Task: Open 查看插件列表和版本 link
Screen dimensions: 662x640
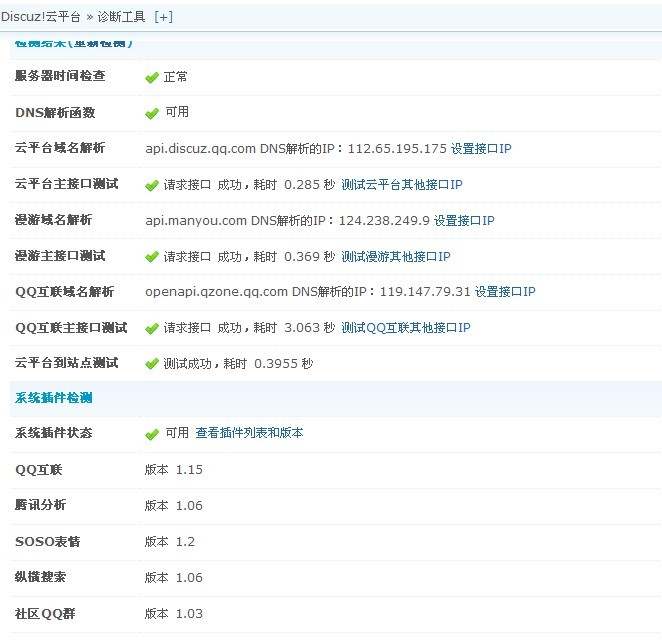Action: (249, 433)
